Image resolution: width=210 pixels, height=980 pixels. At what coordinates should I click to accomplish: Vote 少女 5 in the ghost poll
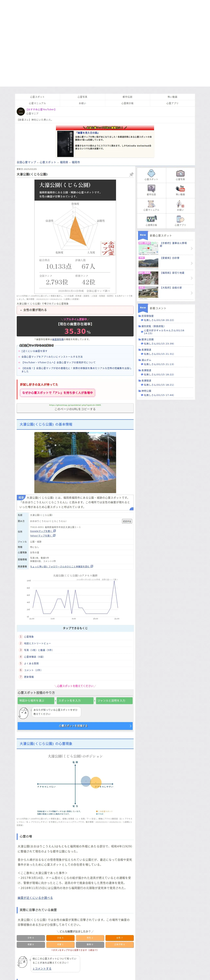tap(60, 938)
